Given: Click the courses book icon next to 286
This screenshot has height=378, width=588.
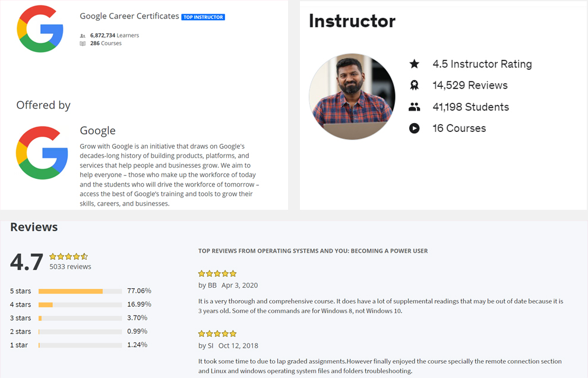Looking at the screenshot, I should point(83,43).
